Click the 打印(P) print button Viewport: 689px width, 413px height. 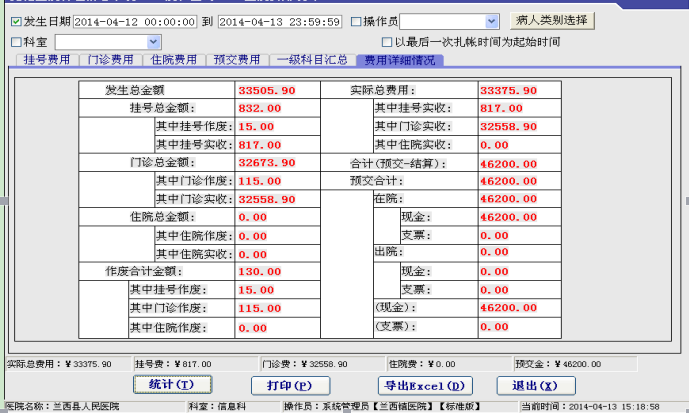(290, 385)
